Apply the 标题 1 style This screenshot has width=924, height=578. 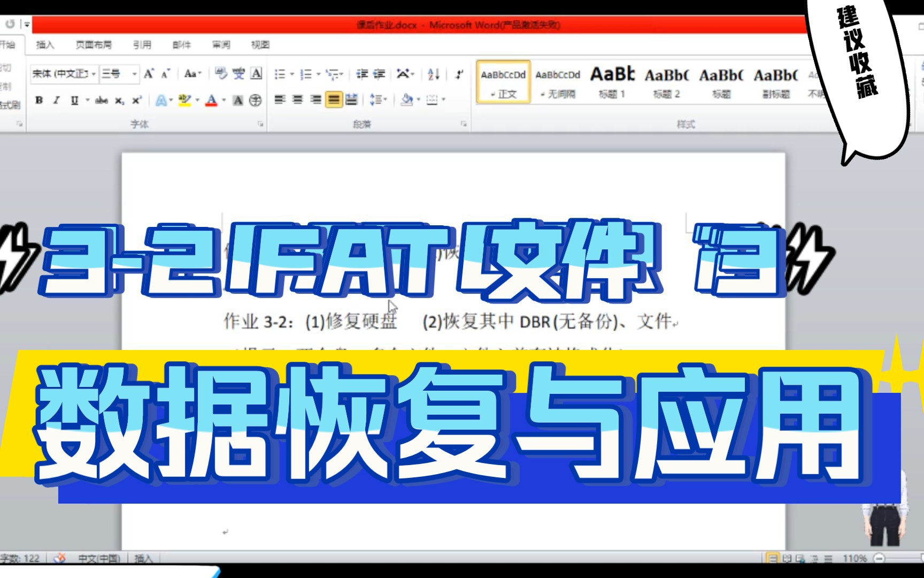pos(612,82)
